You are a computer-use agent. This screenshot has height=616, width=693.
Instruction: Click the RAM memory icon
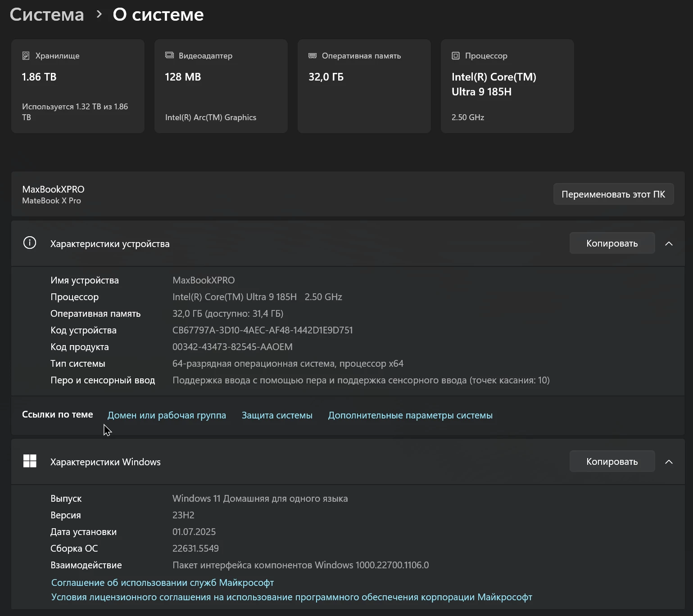tap(313, 56)
